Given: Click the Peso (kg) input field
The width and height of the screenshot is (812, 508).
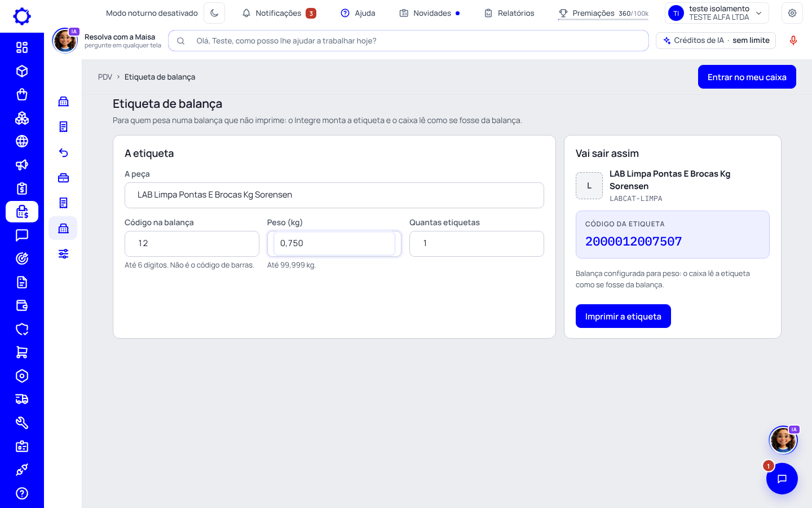Looking at the screenshot, I should [334, 244].
